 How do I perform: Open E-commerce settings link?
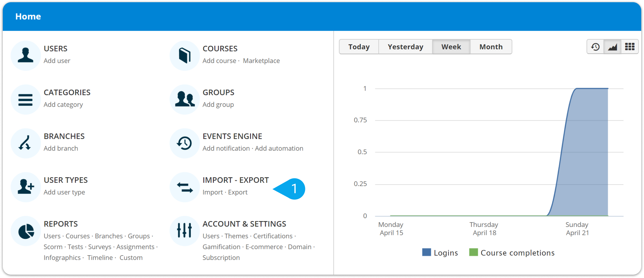point(264,247)
